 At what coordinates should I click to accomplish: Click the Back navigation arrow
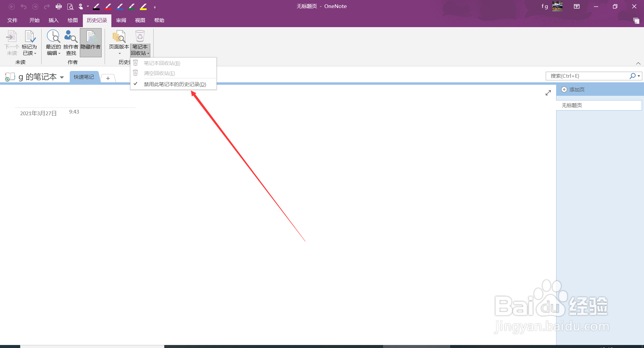click(12, 7)
